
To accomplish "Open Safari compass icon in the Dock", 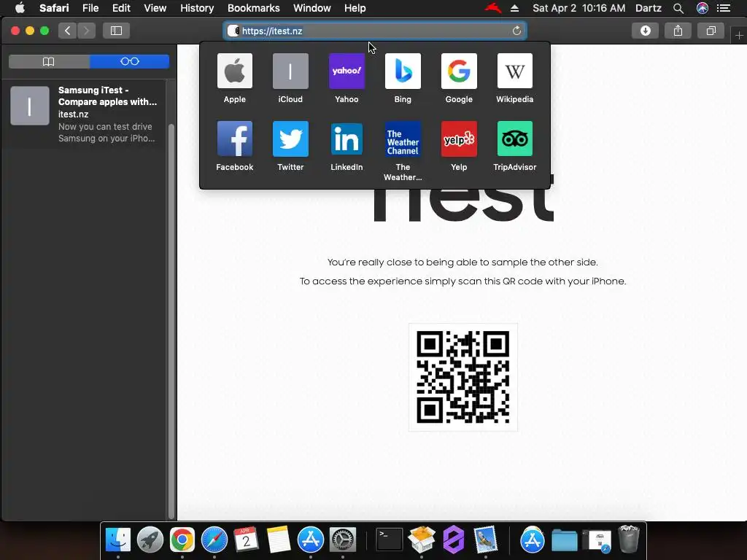I will coord(214,540).
